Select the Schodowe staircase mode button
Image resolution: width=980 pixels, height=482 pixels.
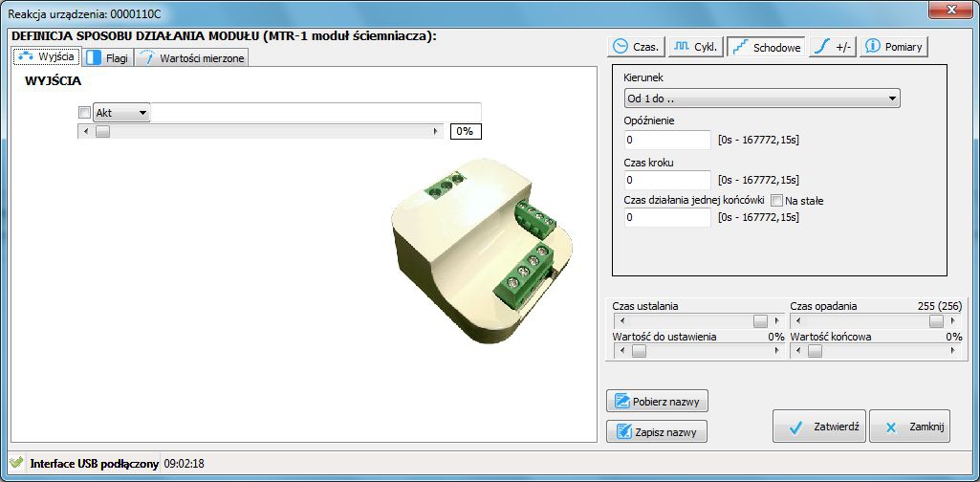click(766, 47)
